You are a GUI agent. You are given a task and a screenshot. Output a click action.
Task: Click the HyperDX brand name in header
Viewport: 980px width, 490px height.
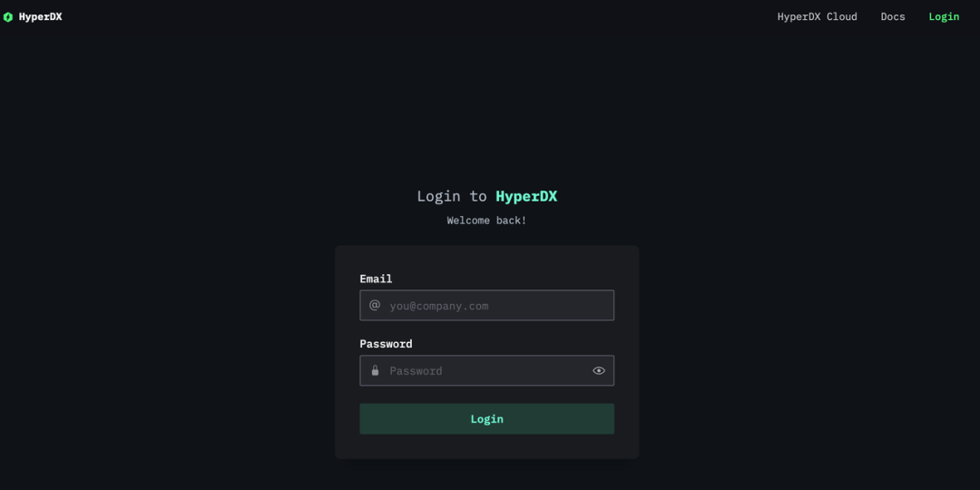41,17
